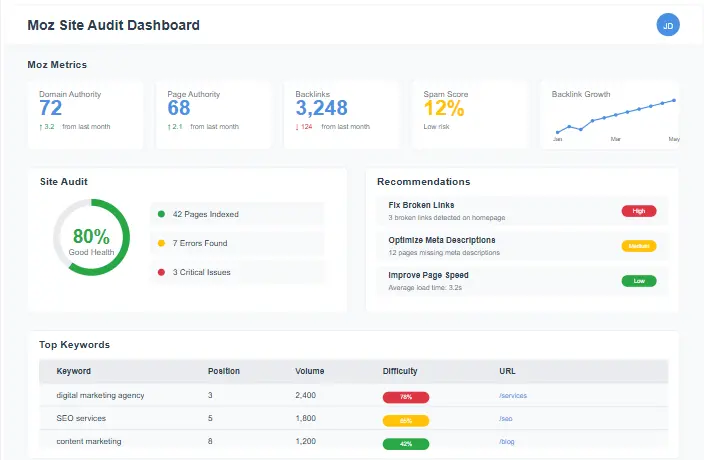Click the 78% difficulty bar
This screenshot has height=460, width=704.
click(x=406, y=397)
